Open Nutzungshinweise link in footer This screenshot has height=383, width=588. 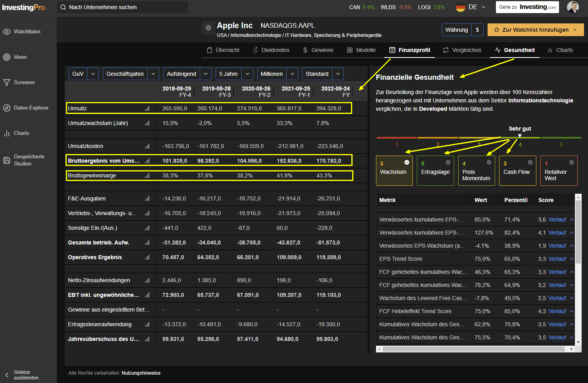[x=141, y=373]
